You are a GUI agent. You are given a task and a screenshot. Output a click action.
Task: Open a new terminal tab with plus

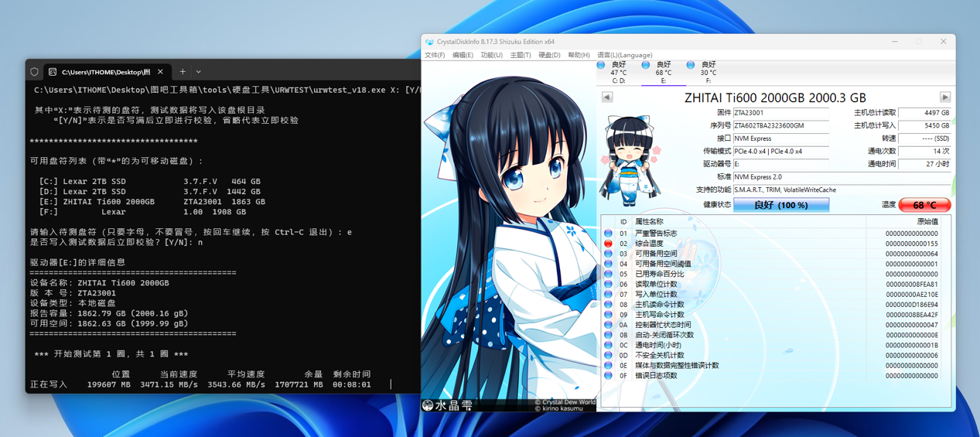pyautogui.click(x=183, y=72)
